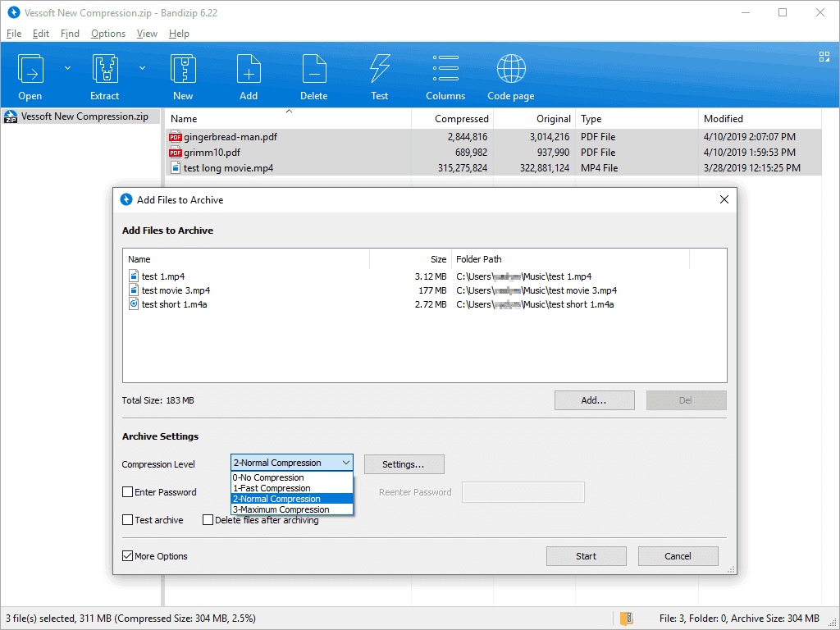
Task: Click the 177 MB size value in the dialog
Action: pyautogui.click(x=432, y=290)
